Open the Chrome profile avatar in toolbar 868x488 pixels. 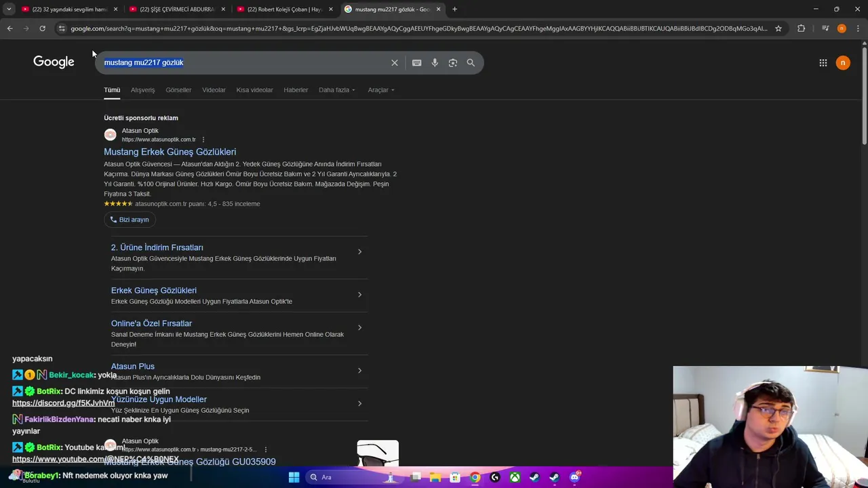click(842, 28)
